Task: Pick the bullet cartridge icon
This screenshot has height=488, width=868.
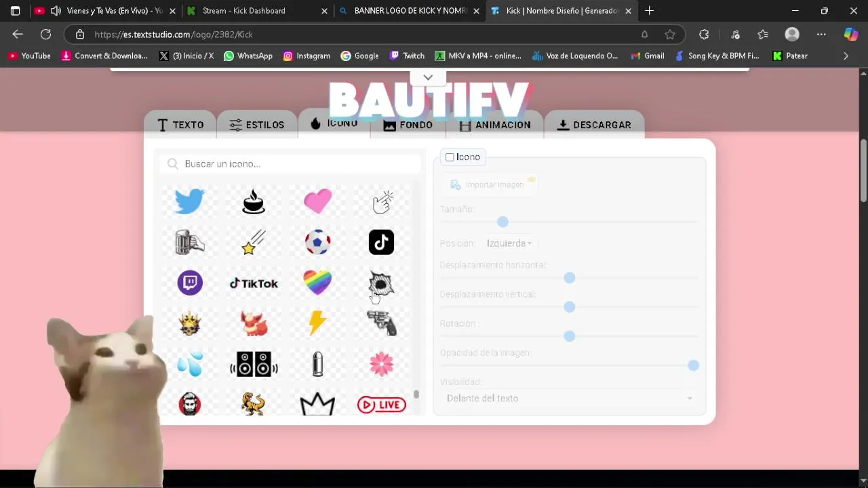Action: pyautogui.click(x=317, y=364)
